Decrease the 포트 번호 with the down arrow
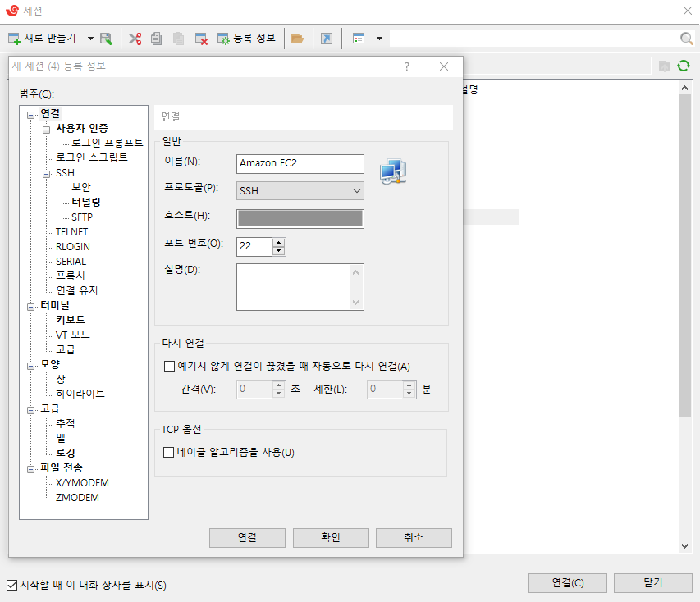700x602 pixels. pyautogui.click(x=278, y=250)
